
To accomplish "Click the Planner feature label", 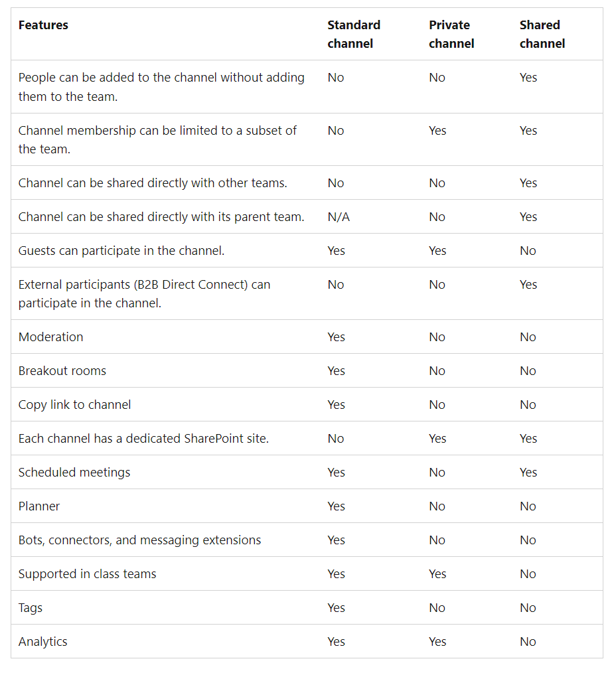I will [x=39, y=506].
